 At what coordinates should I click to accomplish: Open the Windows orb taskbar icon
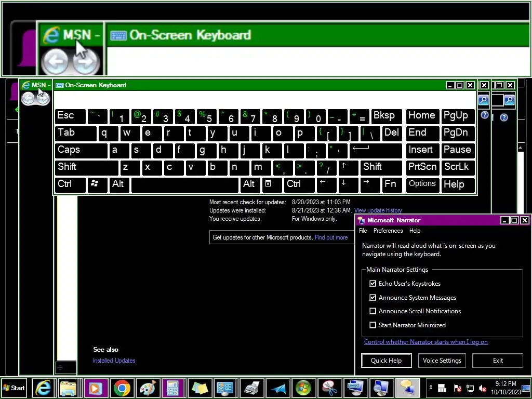[x=303, y=388]
